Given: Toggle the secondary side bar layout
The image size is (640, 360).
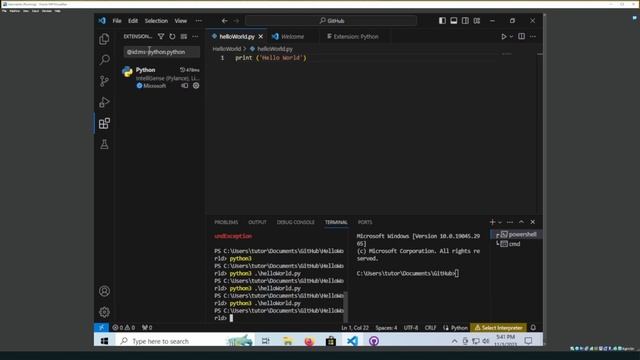Looking at the screenshot, I should click(465, 20).
